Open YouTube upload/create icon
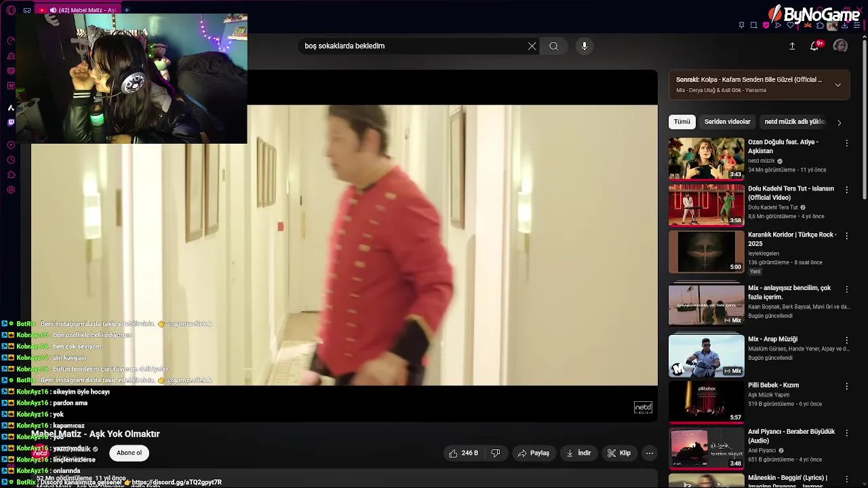This screenshot has width=868, height=488. [792, 46]
